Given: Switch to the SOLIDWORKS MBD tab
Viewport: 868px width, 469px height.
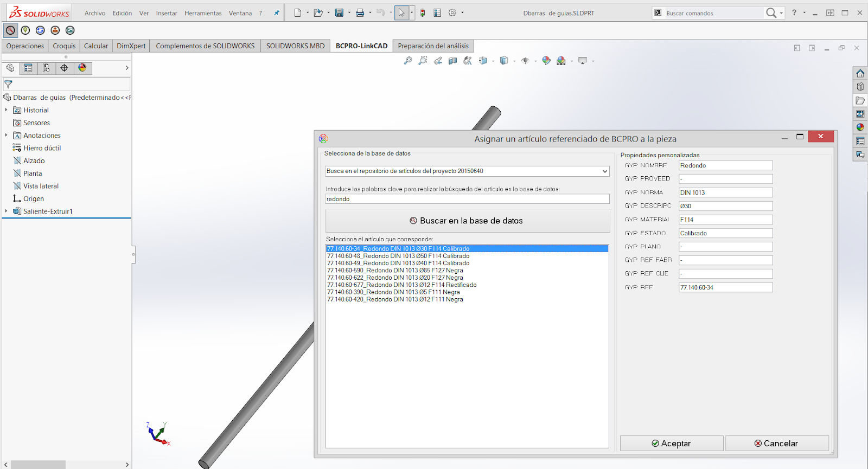Looking at the screenshot, I should coord(295,46).
